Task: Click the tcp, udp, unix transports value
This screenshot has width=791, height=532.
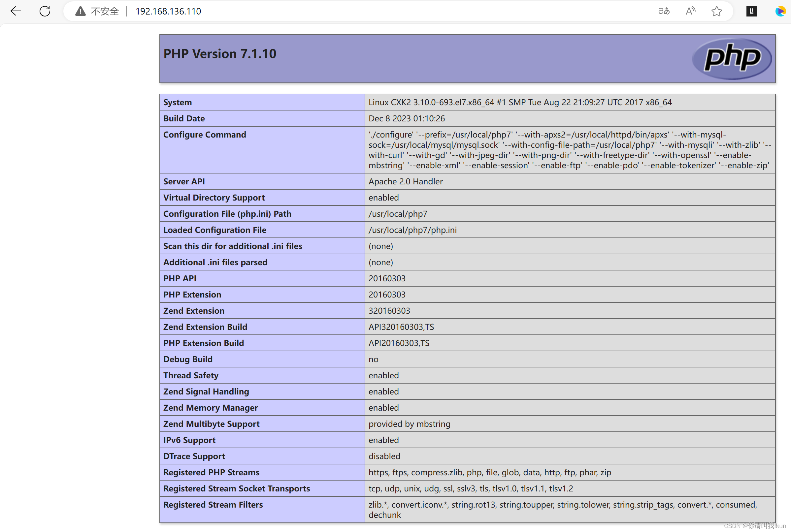Action: [471, 488]
